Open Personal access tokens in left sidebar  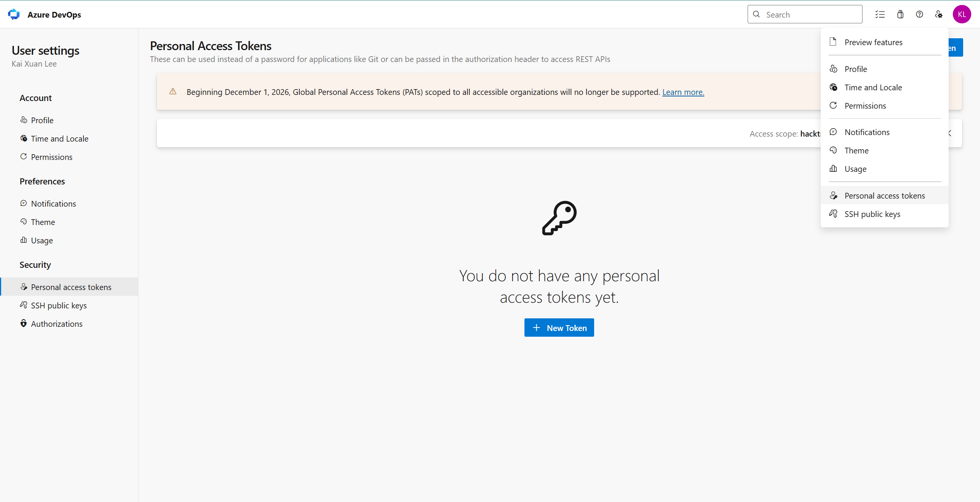coord(69,287)
